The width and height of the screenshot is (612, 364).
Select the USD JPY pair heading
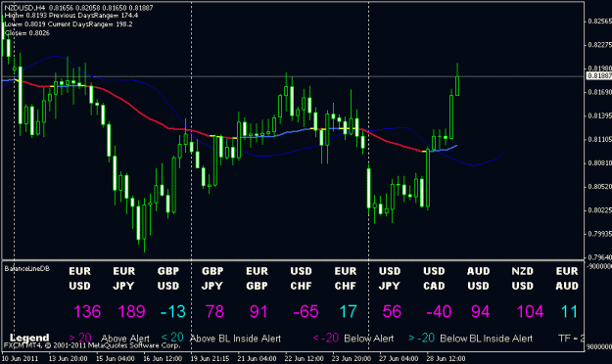(390, 279)
